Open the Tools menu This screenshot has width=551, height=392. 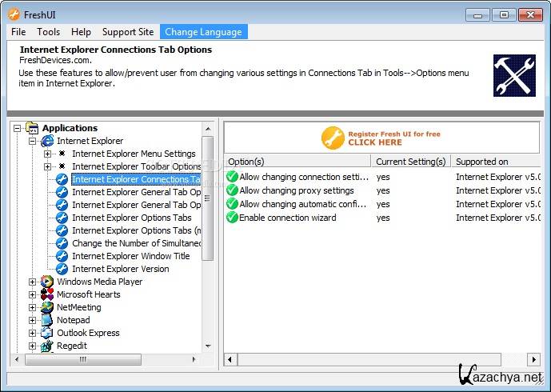point(48,32)
